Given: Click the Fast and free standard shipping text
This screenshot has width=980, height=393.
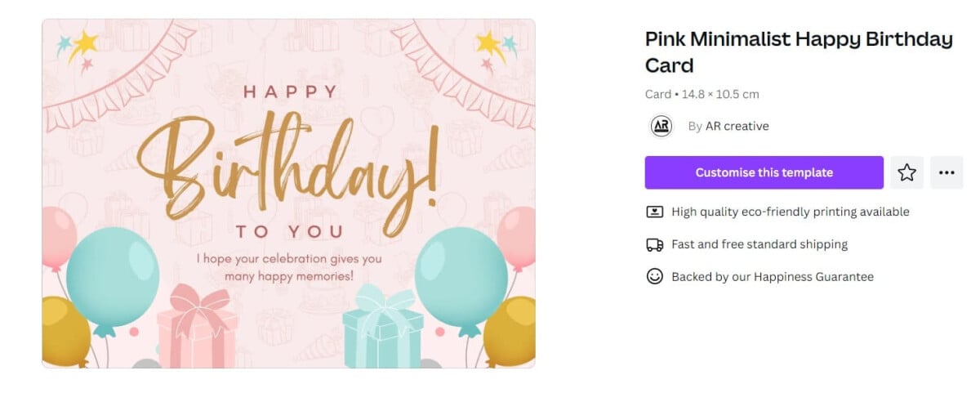Looking at the screenshot, I should (759, 244).
